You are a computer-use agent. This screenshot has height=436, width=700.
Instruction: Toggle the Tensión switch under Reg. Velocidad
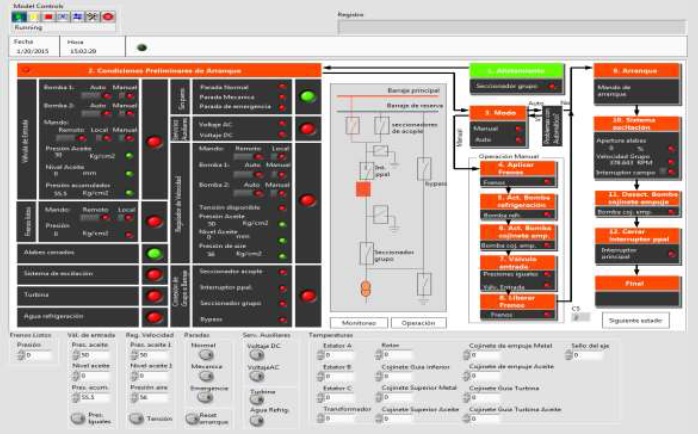137,418
